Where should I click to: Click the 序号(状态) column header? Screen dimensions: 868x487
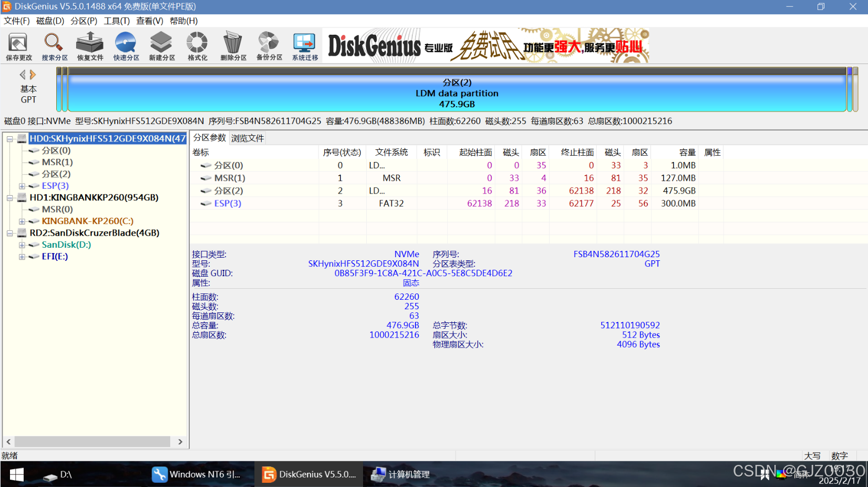coord(342,152)
